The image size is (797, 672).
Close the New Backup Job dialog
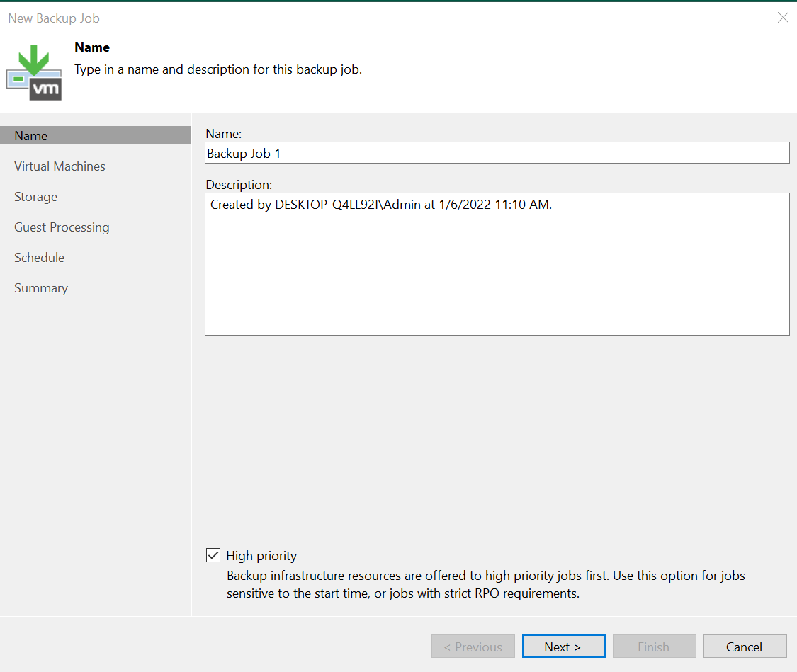783,18
